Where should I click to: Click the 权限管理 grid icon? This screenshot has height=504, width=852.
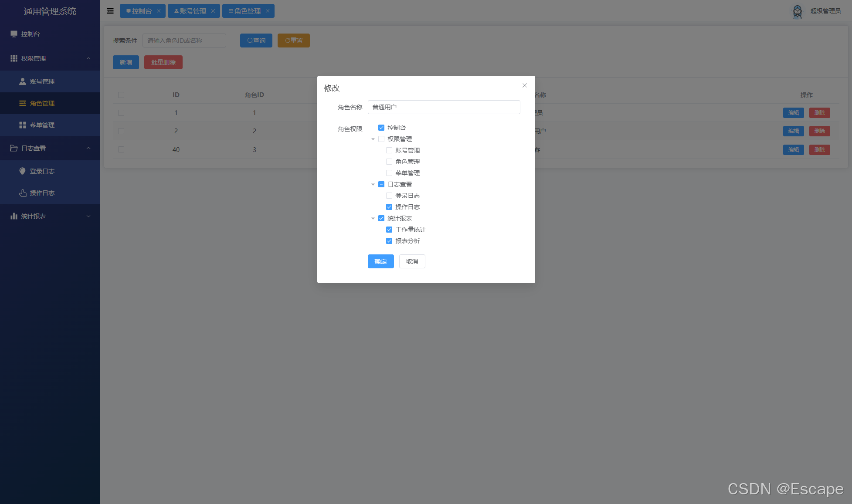pos(14,58)
